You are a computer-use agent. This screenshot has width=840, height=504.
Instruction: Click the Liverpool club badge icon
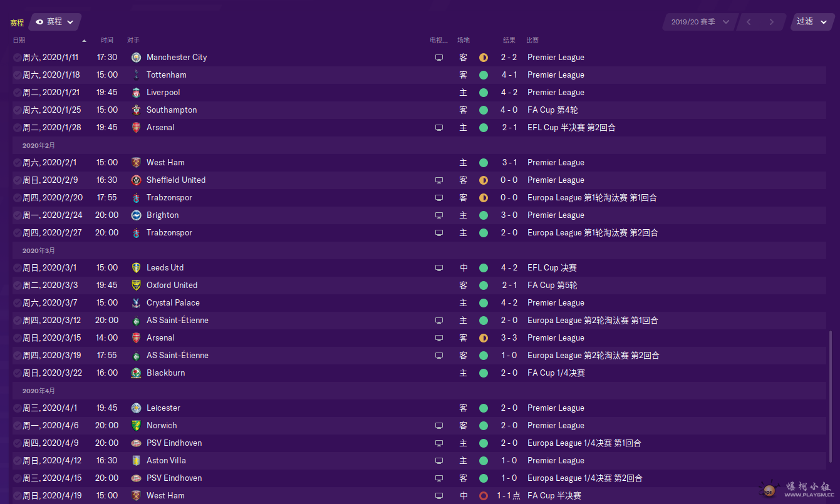(137, 92)
